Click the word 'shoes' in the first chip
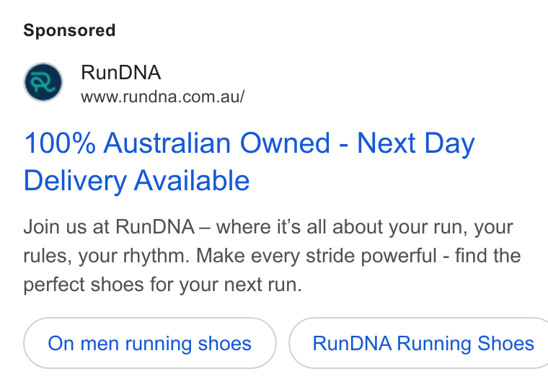Screen dimensions: 548x392 point(225,344)
